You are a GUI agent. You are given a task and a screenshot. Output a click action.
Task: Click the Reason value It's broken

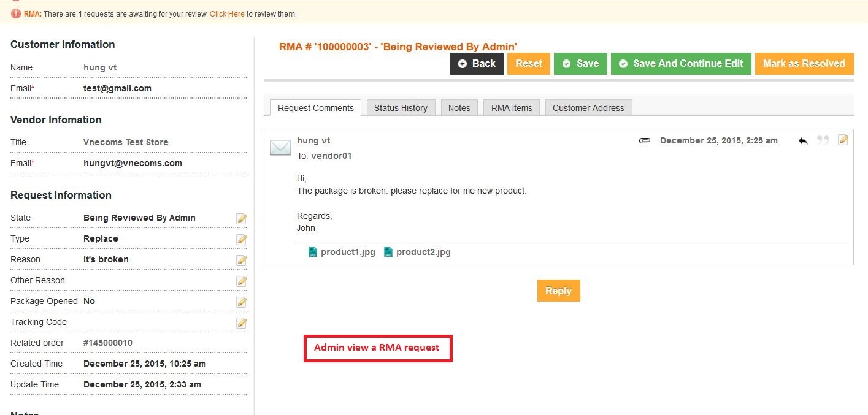(106, 259)
